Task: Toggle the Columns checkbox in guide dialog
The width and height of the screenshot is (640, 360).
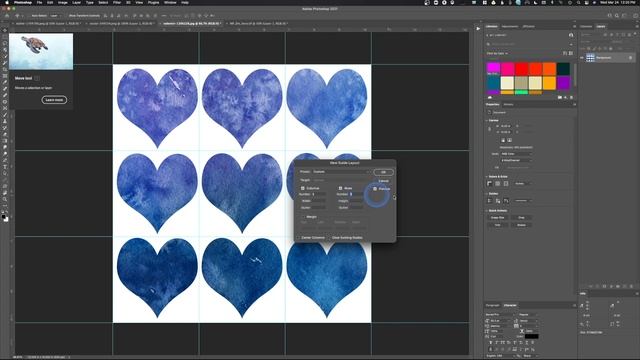Action: pos(303,188)
